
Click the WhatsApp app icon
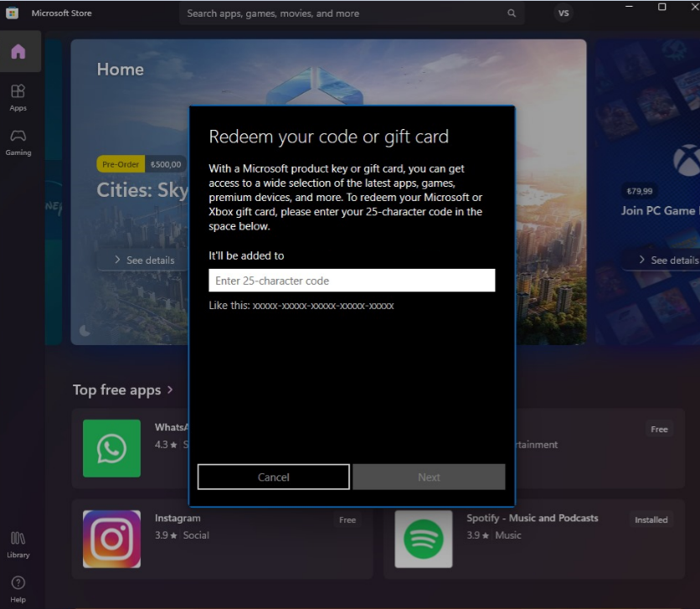pos(111,448)
